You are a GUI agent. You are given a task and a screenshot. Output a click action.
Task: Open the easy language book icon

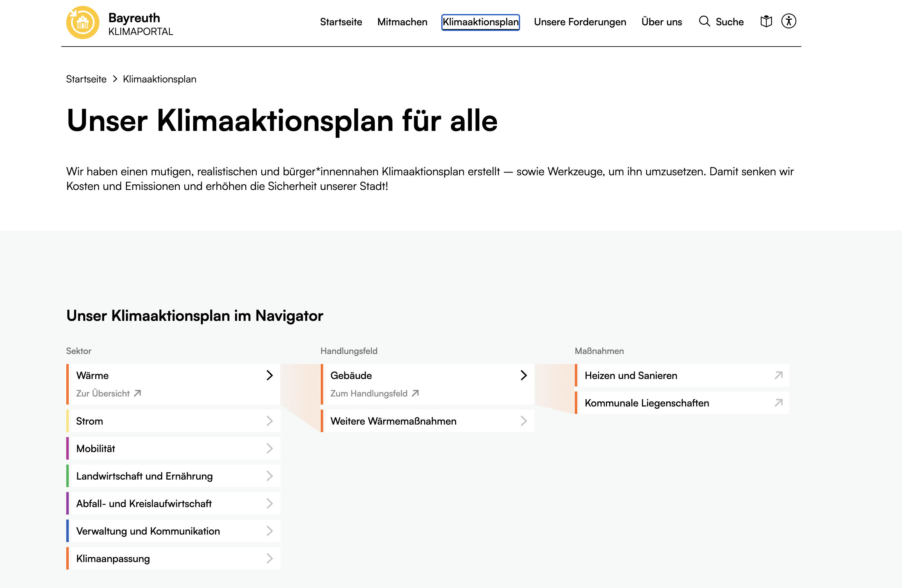click(x=766, y=21)
